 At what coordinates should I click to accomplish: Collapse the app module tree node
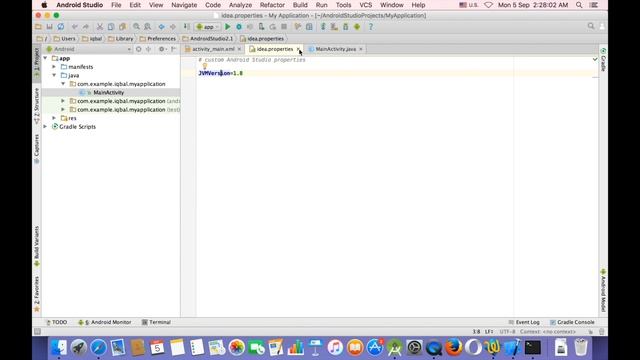tap(45, 58)
